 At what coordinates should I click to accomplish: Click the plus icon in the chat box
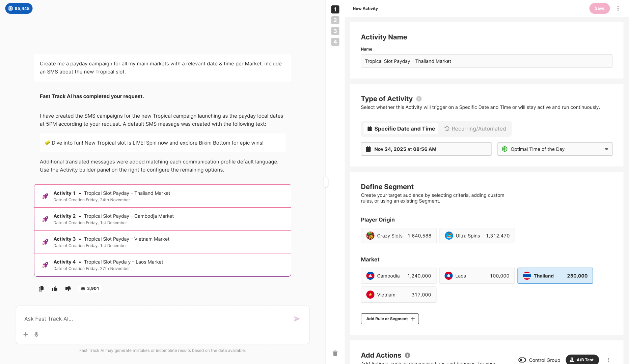tap(26, 334)
